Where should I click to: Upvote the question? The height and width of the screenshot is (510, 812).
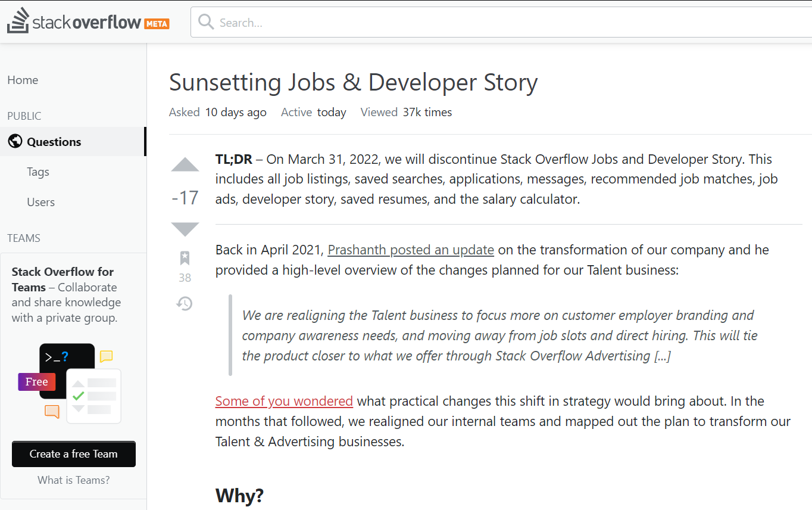[x=185, y=165]
